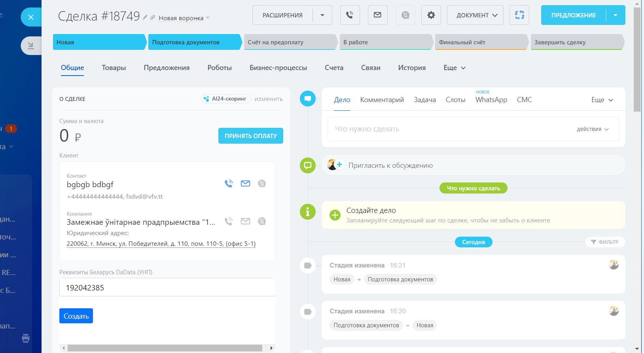Click the stage icon beside the 16:20 entry

tap(308, 312)
